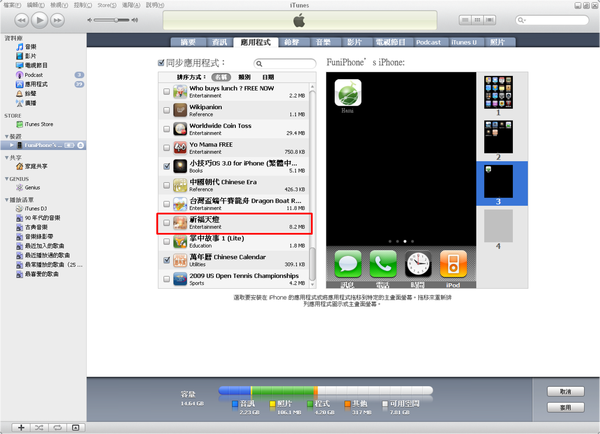Collapse the 播放清單 playlists section
Image resolution: width=600 pixels, height=434 pixels.
pyautogui.click(x=7, y=200)
